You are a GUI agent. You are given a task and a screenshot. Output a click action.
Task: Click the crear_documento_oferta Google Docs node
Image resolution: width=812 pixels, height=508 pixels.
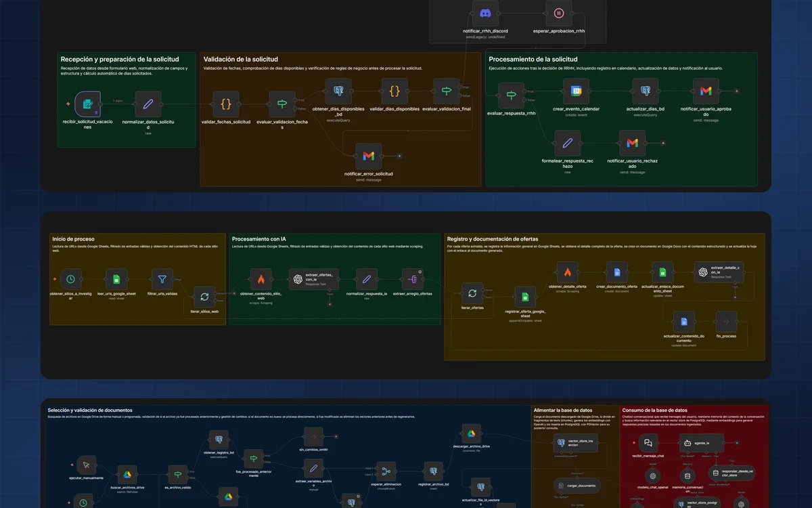pyautogui.click(x=616, y=272)
